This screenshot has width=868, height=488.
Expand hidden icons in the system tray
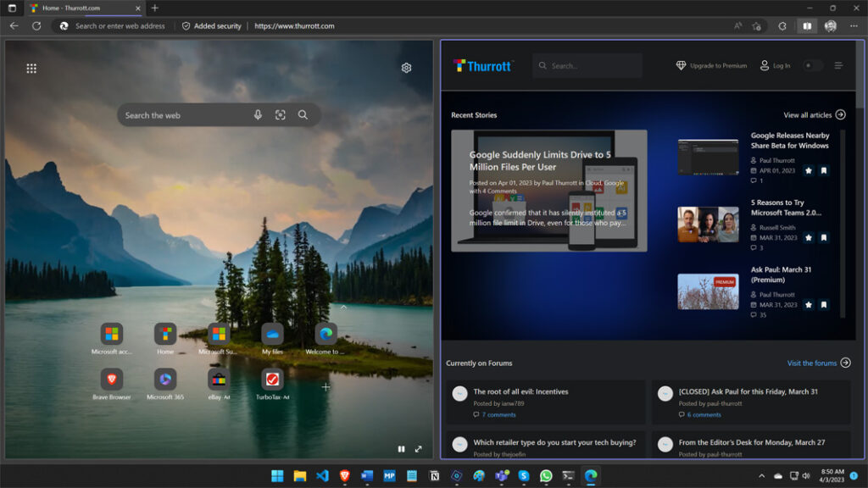(761, 477)
